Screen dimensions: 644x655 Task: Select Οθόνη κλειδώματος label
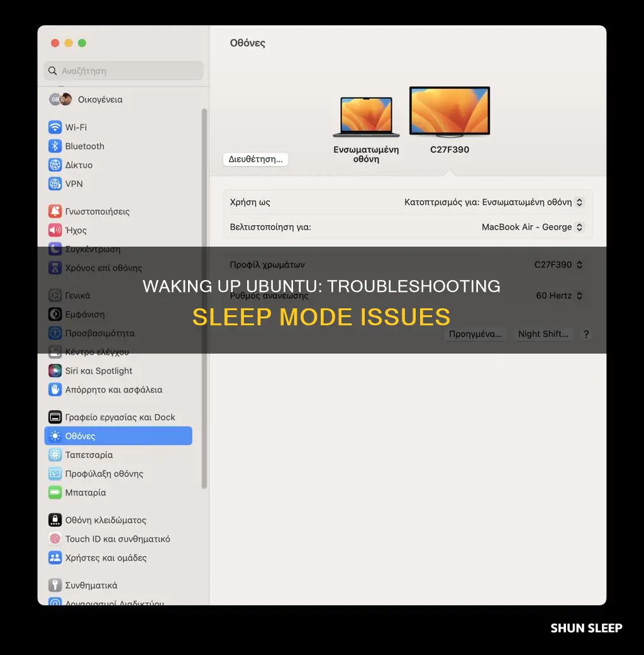click(x=106, y=520)
